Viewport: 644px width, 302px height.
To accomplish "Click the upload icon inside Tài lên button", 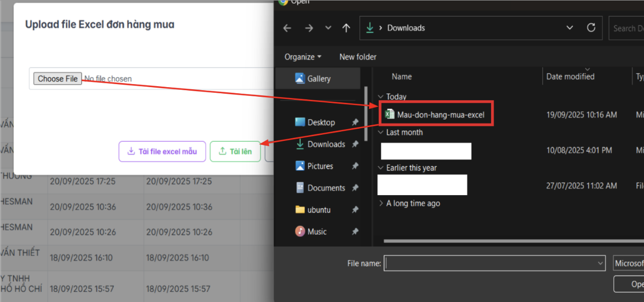I will click(223, 151).
